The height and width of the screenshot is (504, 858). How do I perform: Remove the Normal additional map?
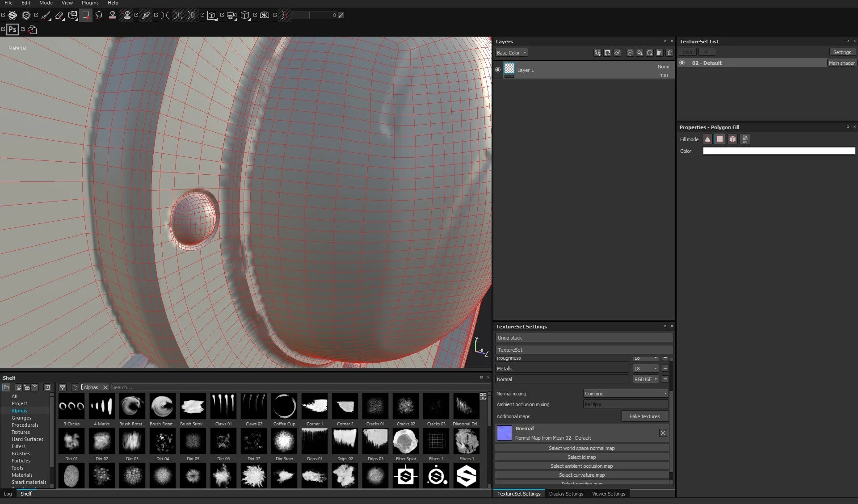tap(663, 433)
